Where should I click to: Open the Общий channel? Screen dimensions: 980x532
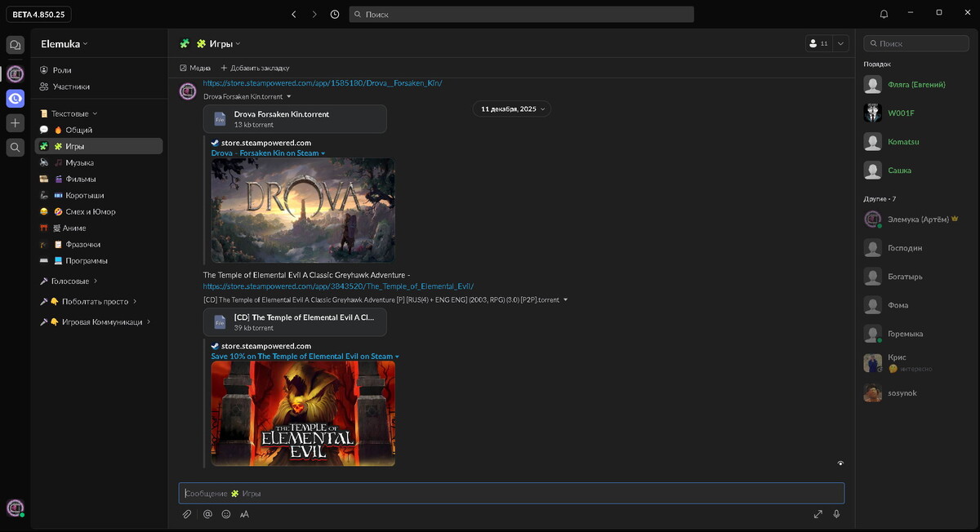[x=98, y=130]
